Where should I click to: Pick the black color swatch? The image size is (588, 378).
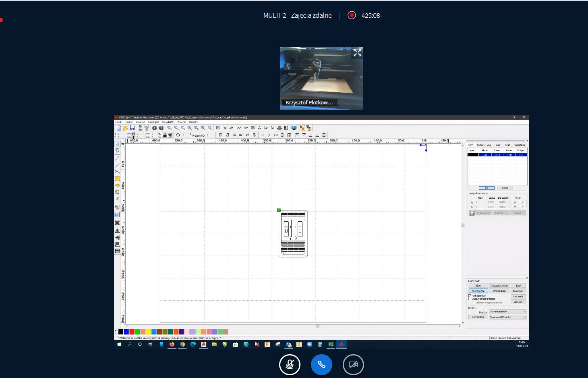point(121,332)
